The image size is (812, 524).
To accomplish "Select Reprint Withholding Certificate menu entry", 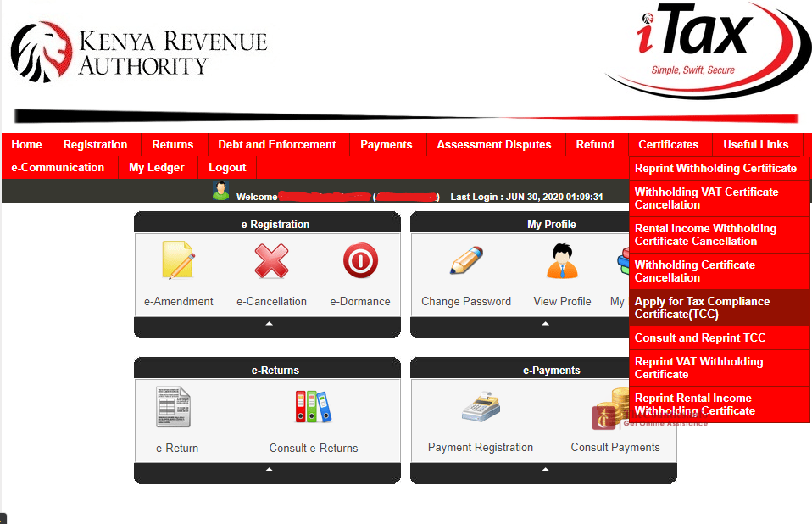I will pos(715,168).
